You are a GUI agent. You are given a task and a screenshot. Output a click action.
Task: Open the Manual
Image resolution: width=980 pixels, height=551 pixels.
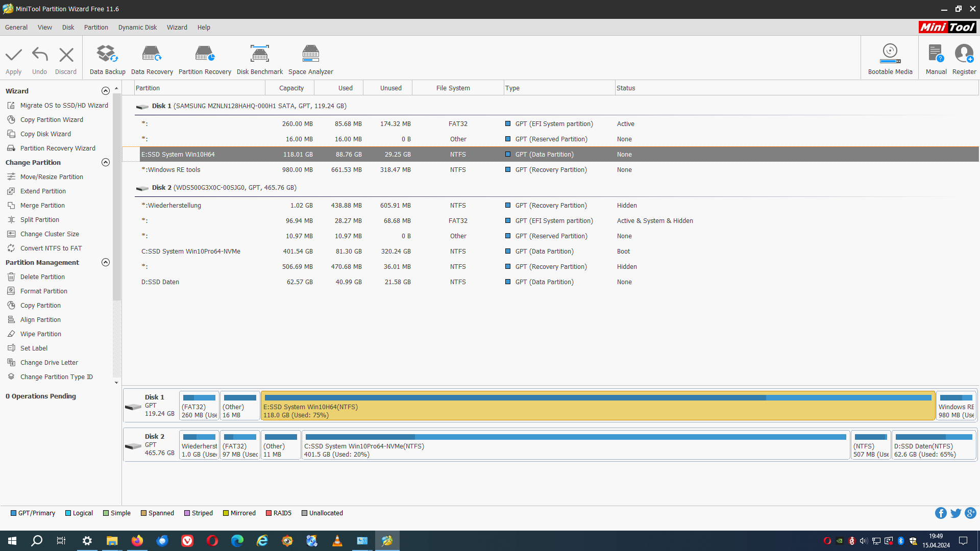point(936,58)
